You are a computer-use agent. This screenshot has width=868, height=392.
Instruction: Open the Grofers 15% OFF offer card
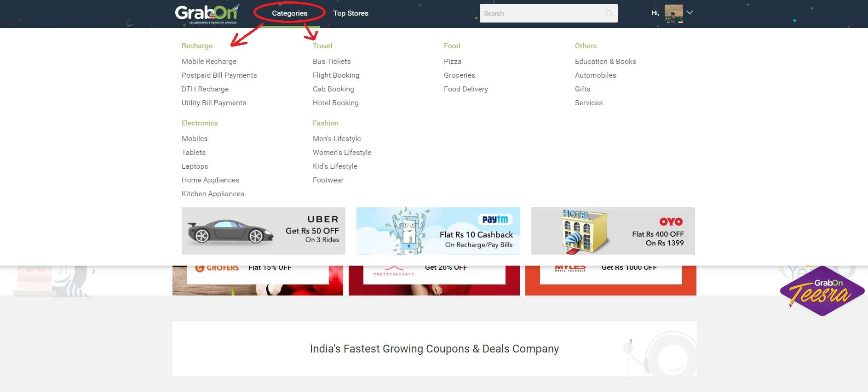(258, 280)
